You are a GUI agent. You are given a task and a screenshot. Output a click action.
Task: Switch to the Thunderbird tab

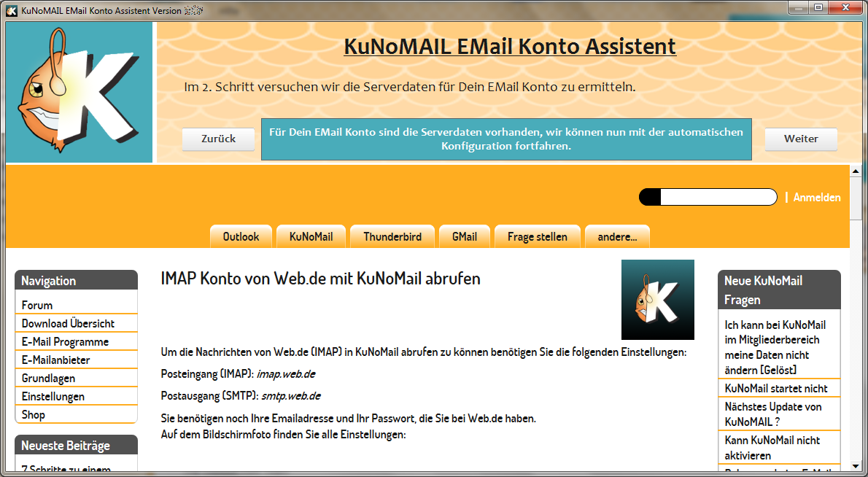392,237
